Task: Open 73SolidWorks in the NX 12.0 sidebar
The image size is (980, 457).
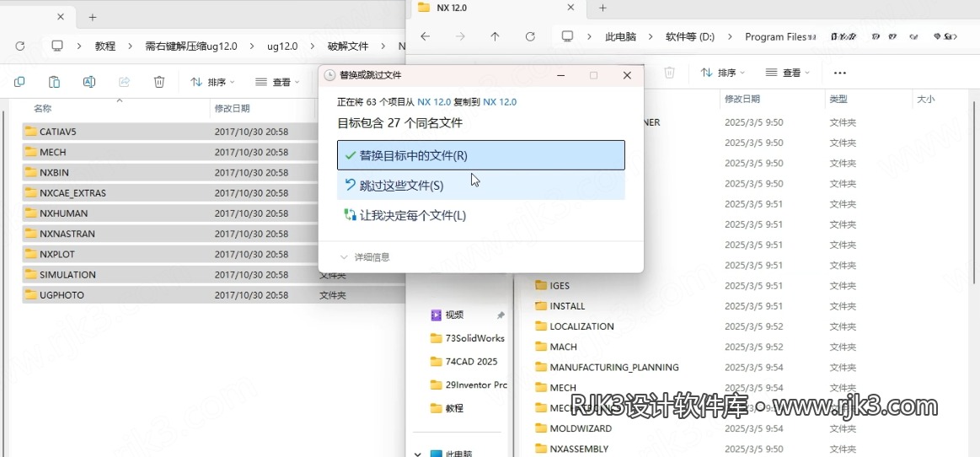Action: click(x=468, y=338)
